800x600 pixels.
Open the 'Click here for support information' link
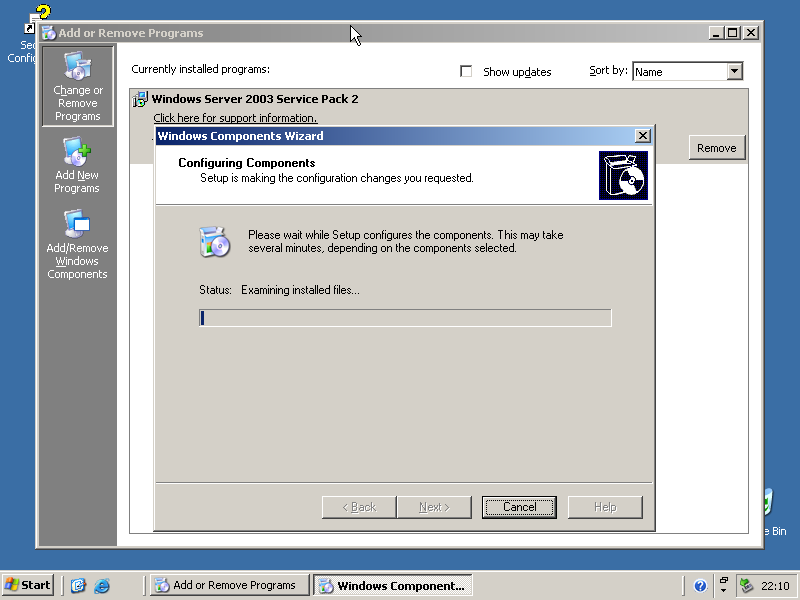point(235,118)
